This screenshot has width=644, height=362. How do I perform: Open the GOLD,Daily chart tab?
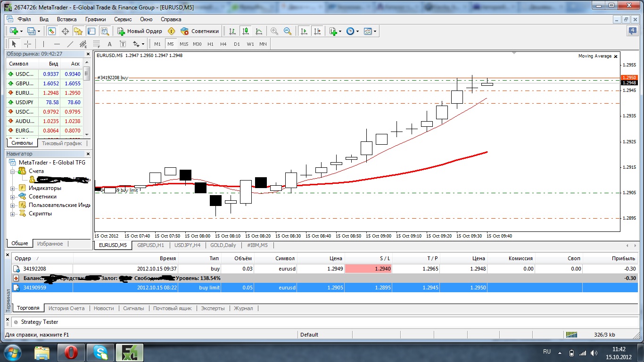223,245
